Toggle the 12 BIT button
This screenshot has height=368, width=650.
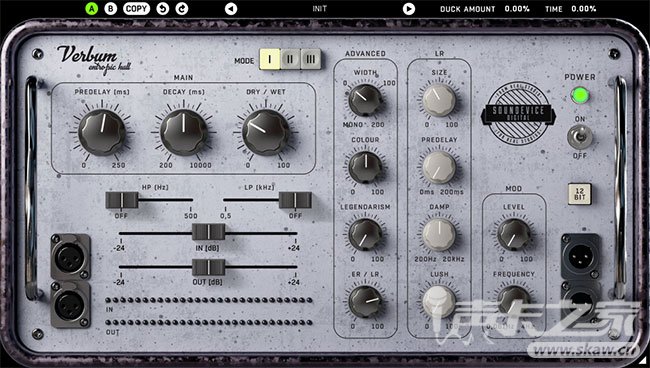(x=580, y=194)
